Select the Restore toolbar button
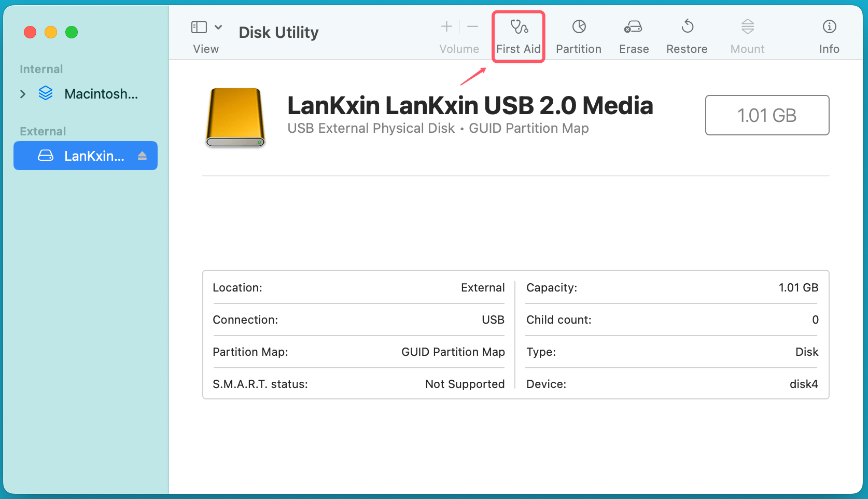This screenshot has width=868, height=499. point(687,36)
